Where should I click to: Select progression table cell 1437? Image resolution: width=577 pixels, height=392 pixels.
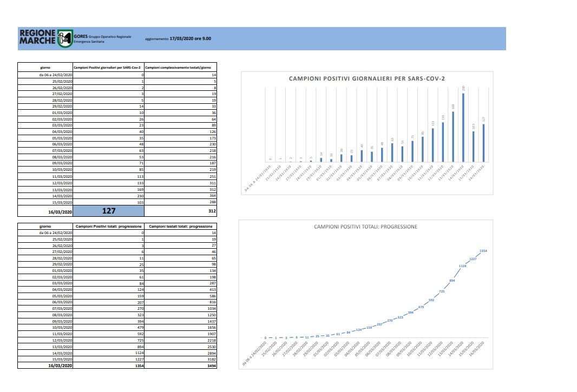pyautogui.click(x=180, y=321)
